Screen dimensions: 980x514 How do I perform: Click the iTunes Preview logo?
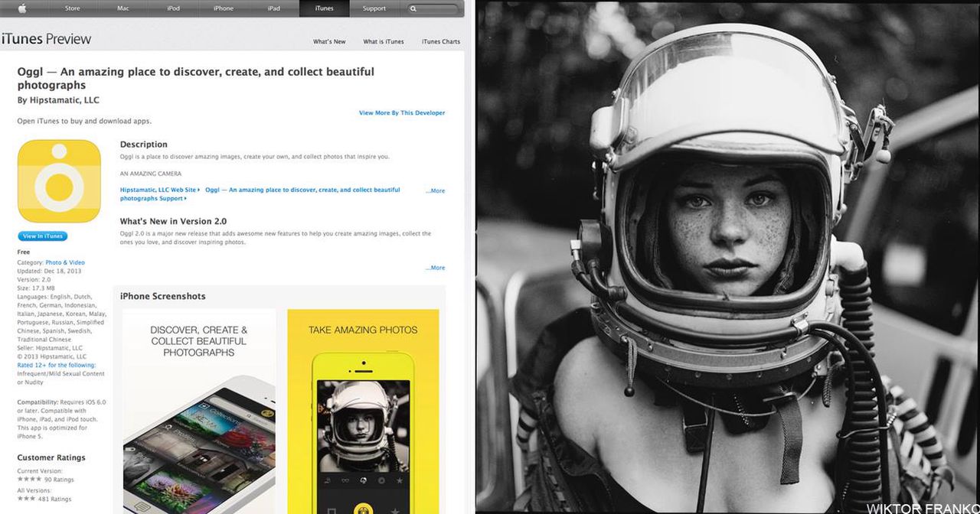tap(46, 39)
